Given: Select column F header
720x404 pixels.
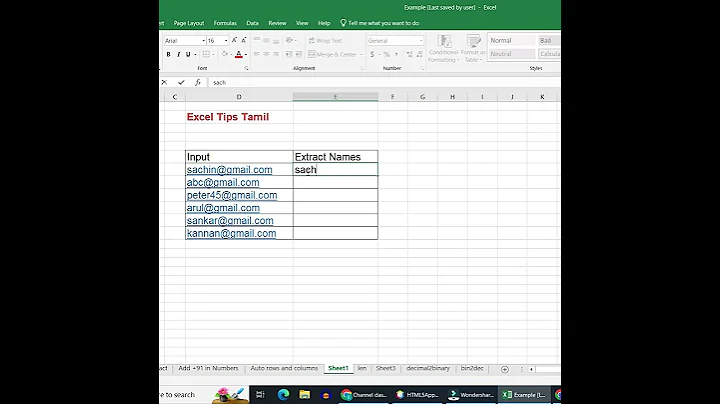Looking at the screenshot, I should click(393, 97).
